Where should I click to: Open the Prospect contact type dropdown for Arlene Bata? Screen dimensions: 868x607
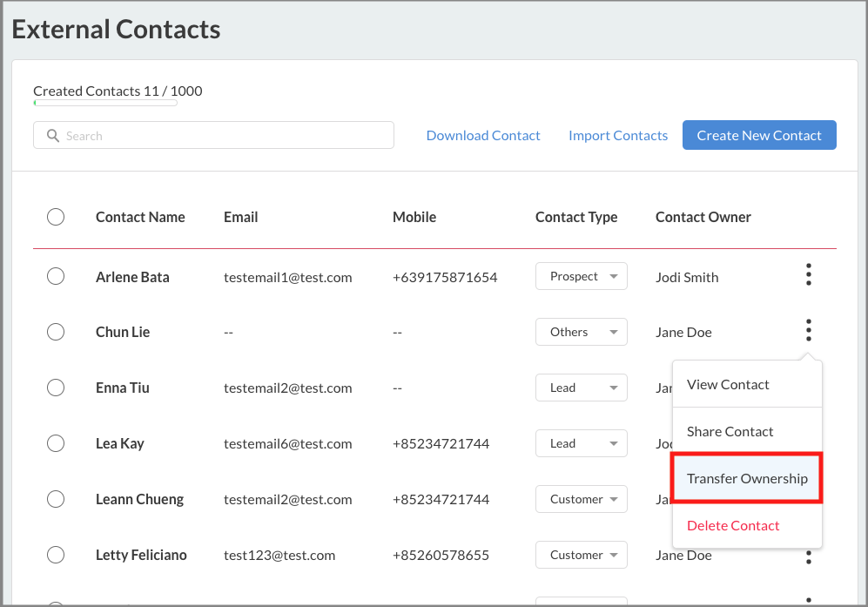582,276
